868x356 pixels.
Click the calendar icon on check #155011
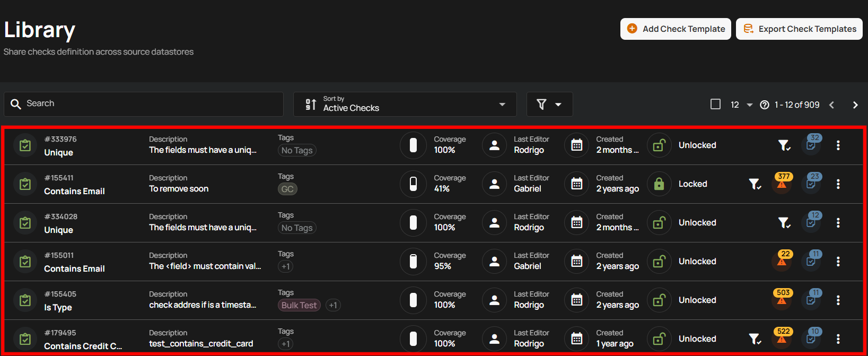(x=577, y=262)
